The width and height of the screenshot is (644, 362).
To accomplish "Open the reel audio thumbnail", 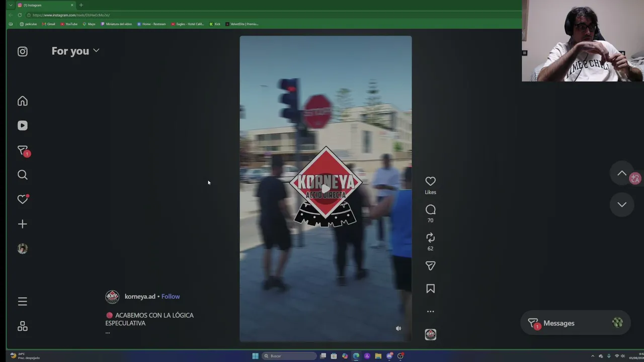I will [x=430, y=335].
